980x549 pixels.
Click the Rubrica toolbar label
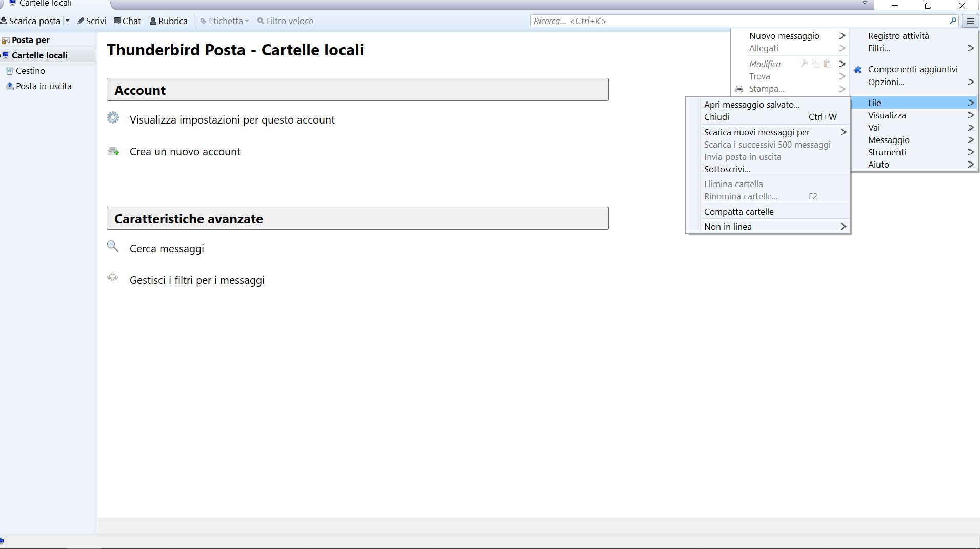[x=173, y=21]
